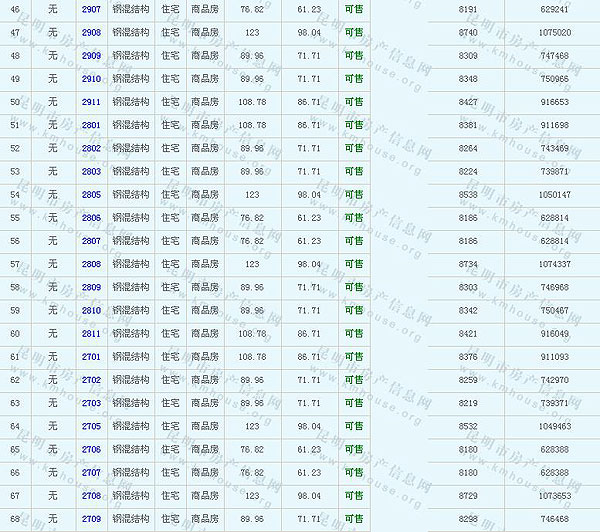Viewport: 600px width, 532px height.
Task: Click total price 1075020 cell
Action: click(553, 32)
